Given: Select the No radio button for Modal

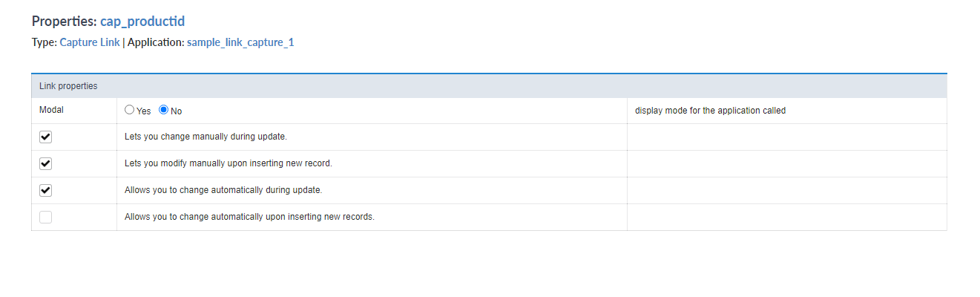Looking at the screenshot, I should pyautogui.click(x=164, y=110).
